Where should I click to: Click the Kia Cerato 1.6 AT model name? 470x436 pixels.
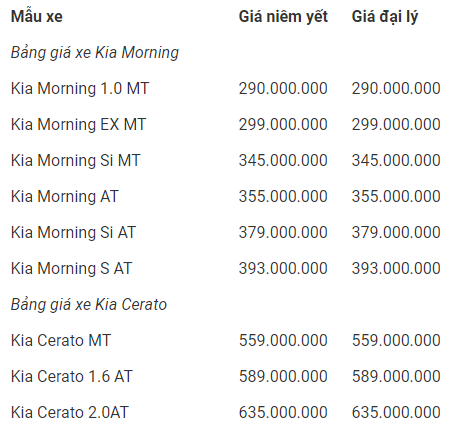click(x=72, y=377)
